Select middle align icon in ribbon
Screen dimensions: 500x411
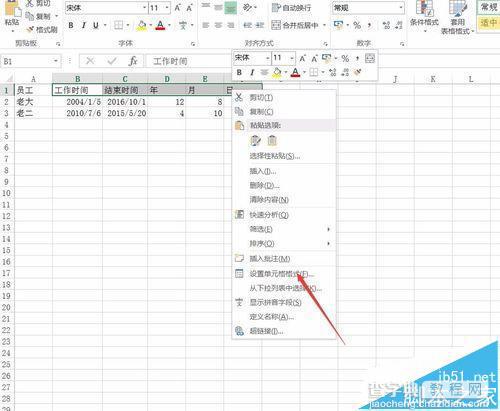coord(218,8)
